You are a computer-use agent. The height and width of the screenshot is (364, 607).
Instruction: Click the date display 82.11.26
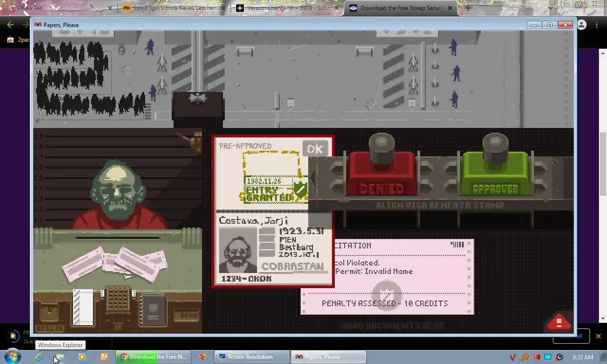point(50,328)
